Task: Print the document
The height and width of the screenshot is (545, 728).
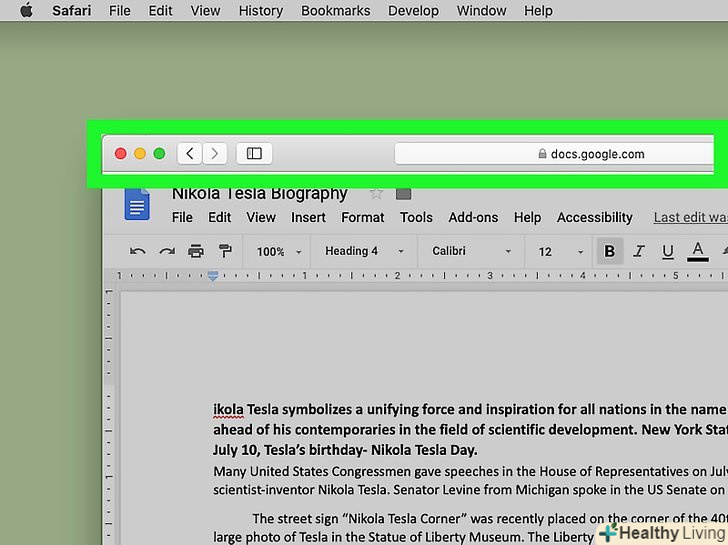Action: 196,251
